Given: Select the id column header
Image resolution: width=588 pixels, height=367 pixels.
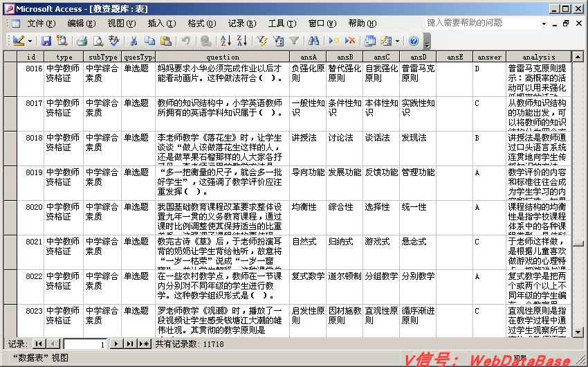Looking at the screenshot, I should click(x=30, y=57).
